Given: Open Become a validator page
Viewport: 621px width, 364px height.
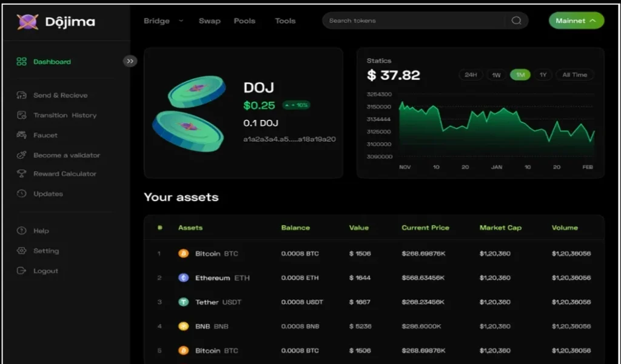Looking at the screenshot, I should tap(67, 155).
